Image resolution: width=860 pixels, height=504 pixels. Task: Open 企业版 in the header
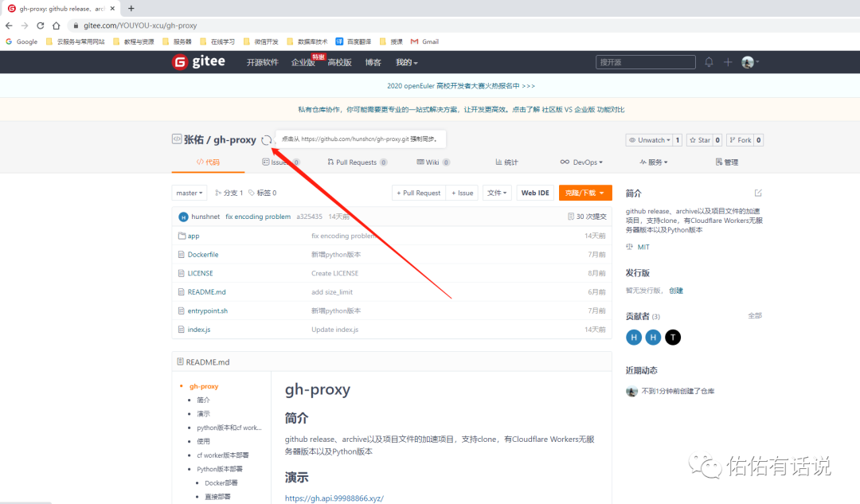(x=303, y=63)
